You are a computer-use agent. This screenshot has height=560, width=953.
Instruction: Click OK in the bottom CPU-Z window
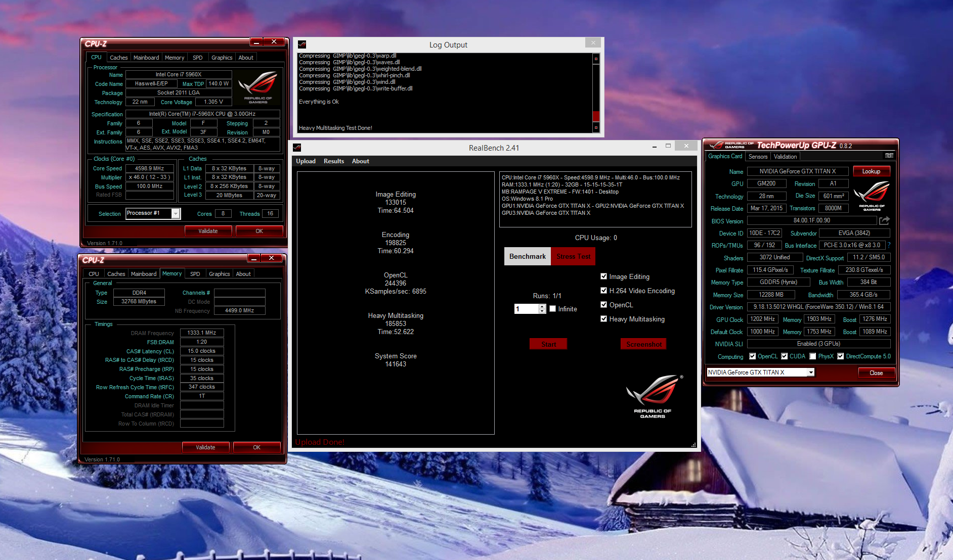[x=256, y=447]
